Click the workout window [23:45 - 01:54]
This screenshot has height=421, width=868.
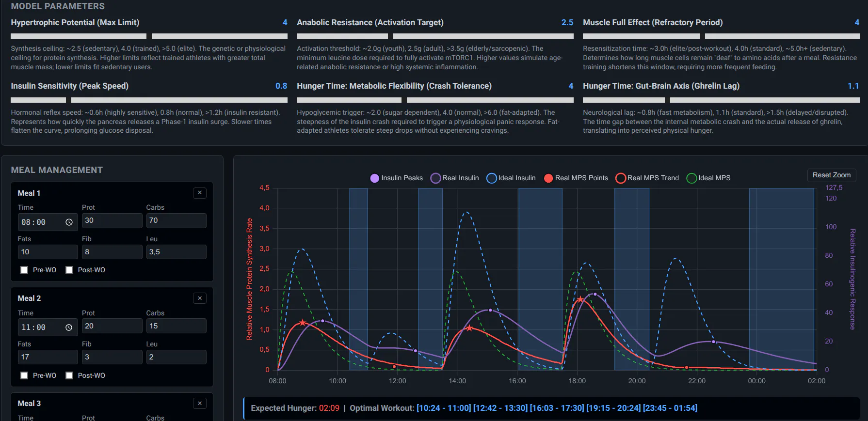click(670, 408)
